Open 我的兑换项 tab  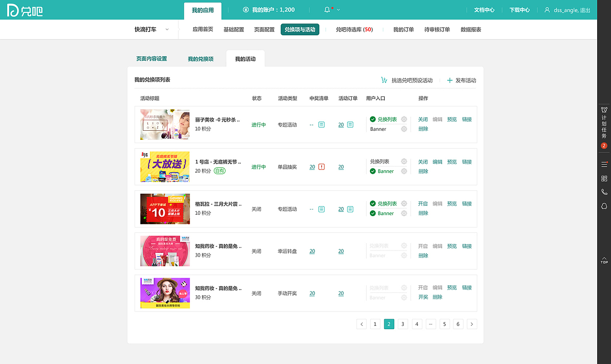click(200, 59)
